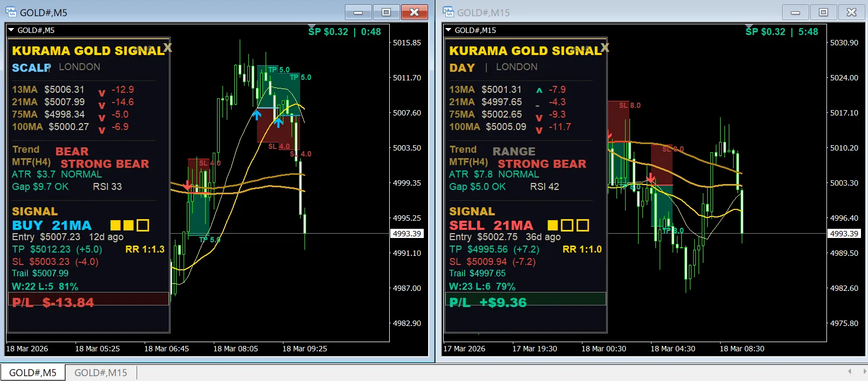Expand the GOLD#,M5 chart dropdown triangle

click(11, 30)
